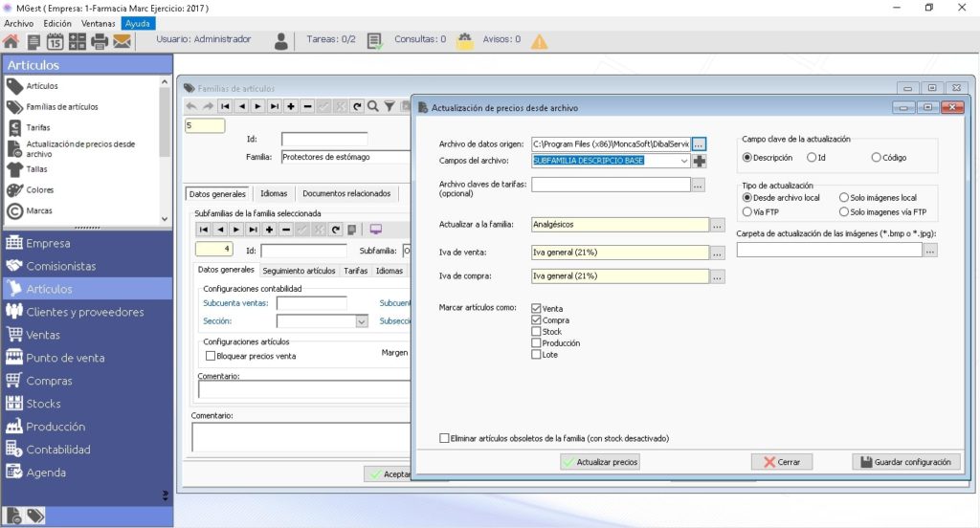
Task: Click the home icon in main toolbar
Action: (11, 42)
